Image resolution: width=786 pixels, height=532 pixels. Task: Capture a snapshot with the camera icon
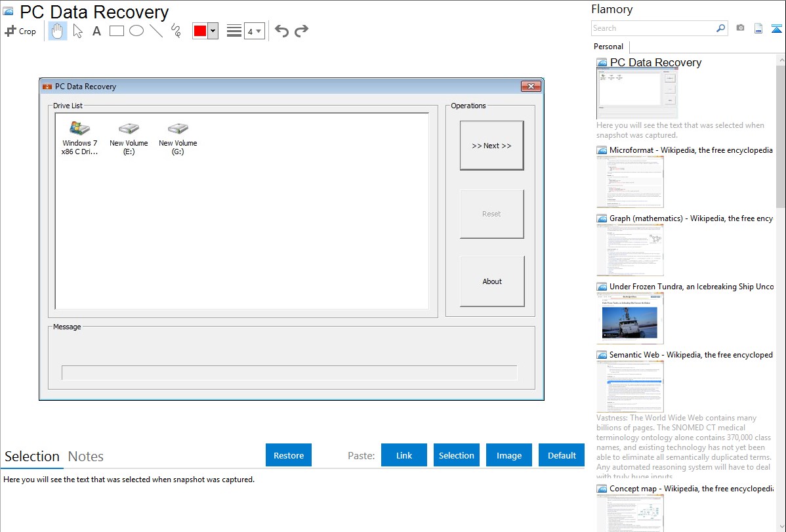[x=740, y=28]
